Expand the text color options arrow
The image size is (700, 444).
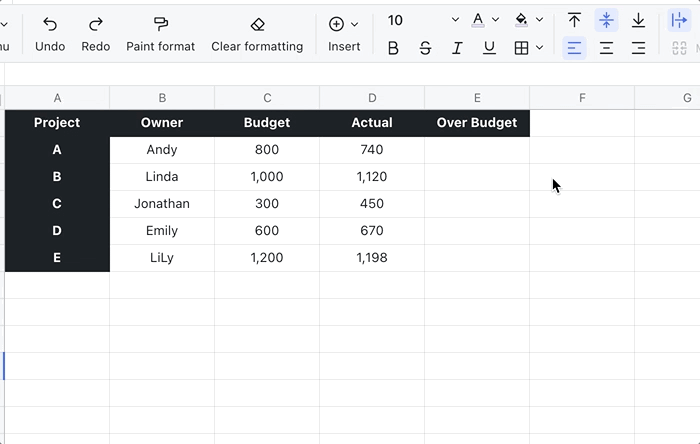[495, 20]
